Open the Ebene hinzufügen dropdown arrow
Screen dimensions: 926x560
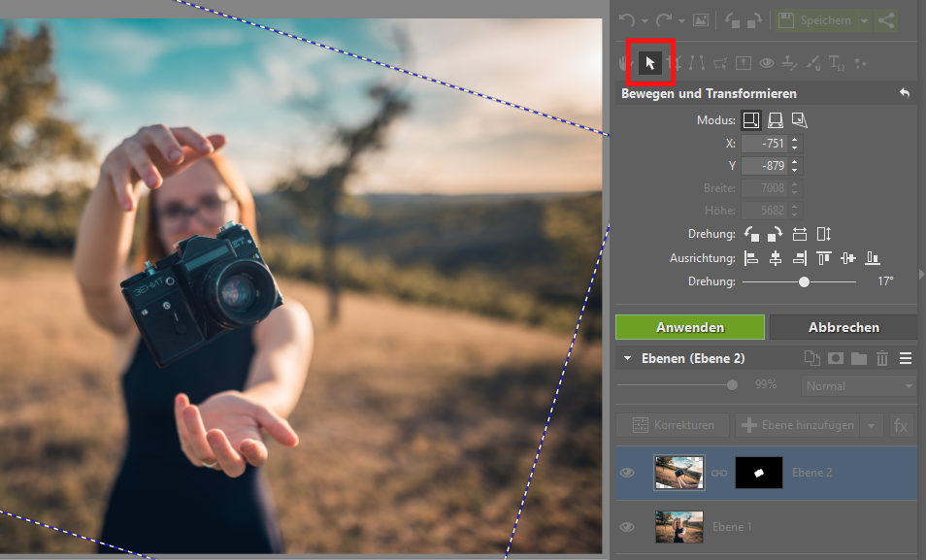(871, 425)
